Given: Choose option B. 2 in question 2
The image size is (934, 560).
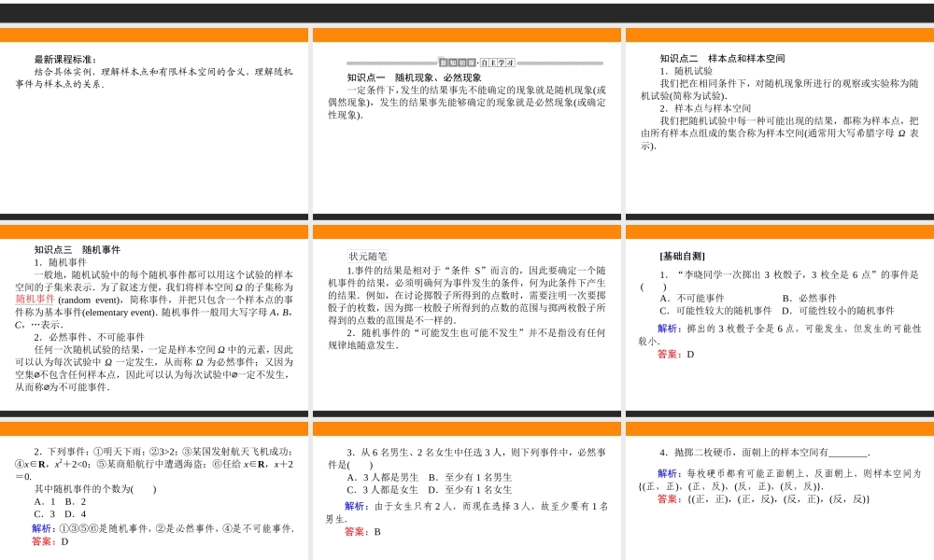Looking at the screenshot, I should coord(76,502).
